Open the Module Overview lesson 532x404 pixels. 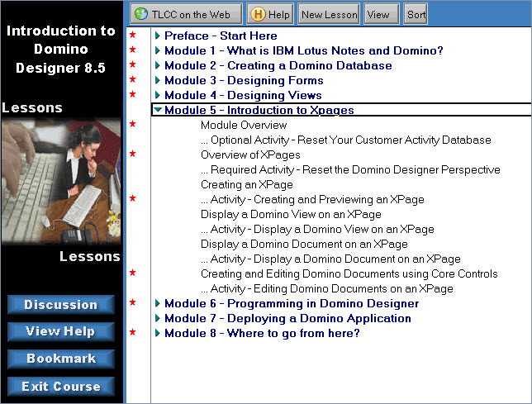pyautogui.click(x=244, y=125)
